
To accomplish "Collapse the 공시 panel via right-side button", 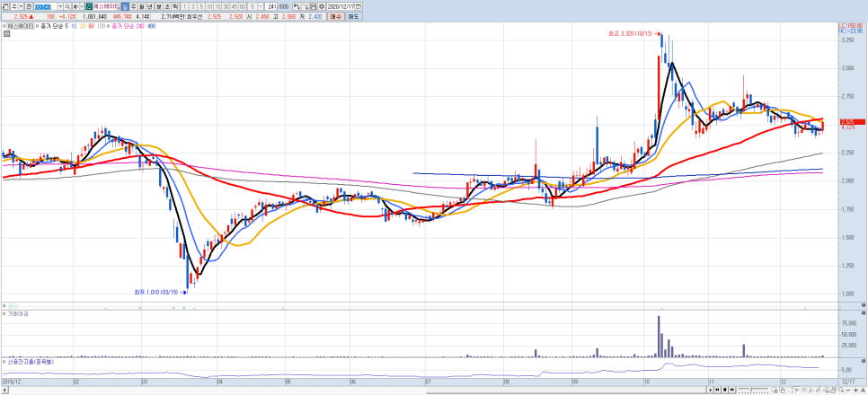I will (864, 305).
